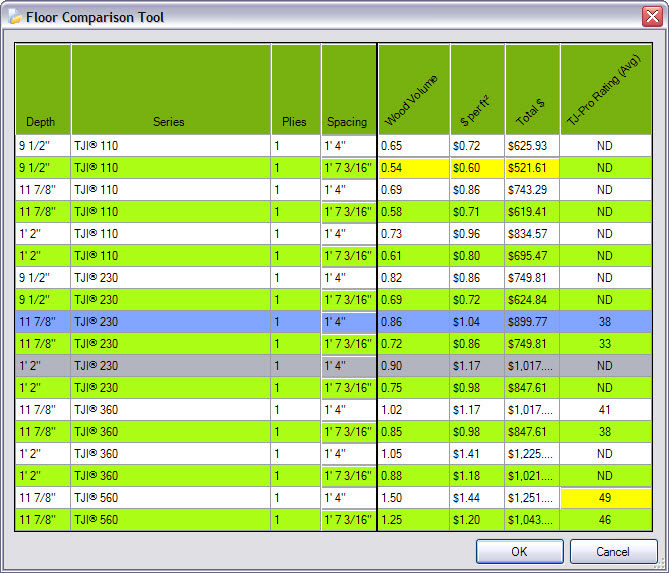Sort by the Wood Volume column header
Viewport: 669px width, 573px height.
click(x=413, y=89)
